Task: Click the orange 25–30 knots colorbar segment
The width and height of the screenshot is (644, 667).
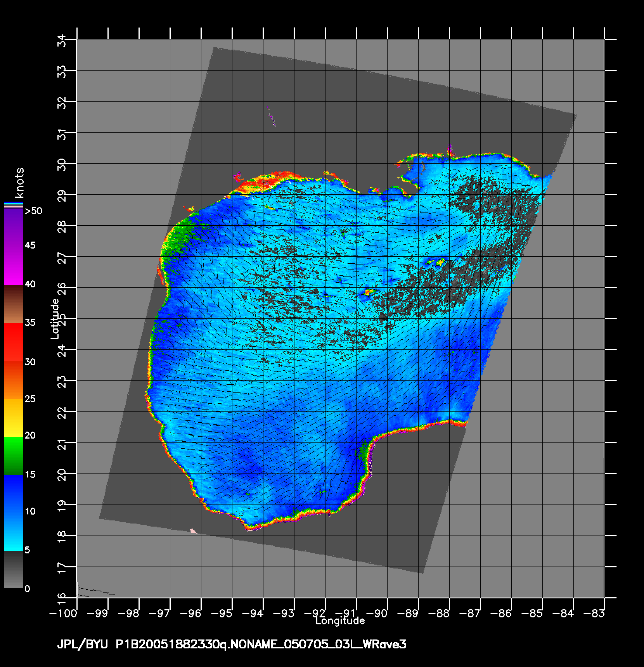Action: 14,380
